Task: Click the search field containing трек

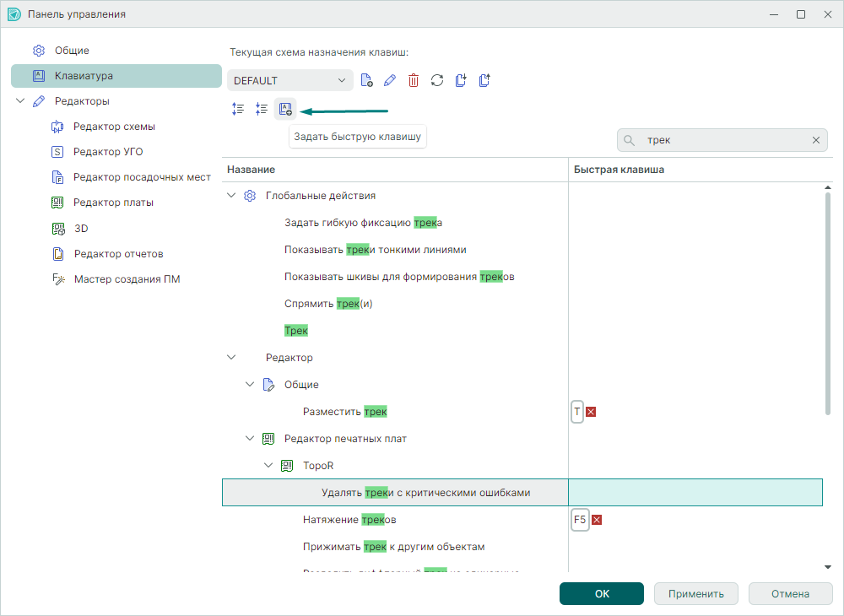Action: [x=722, y=140]
